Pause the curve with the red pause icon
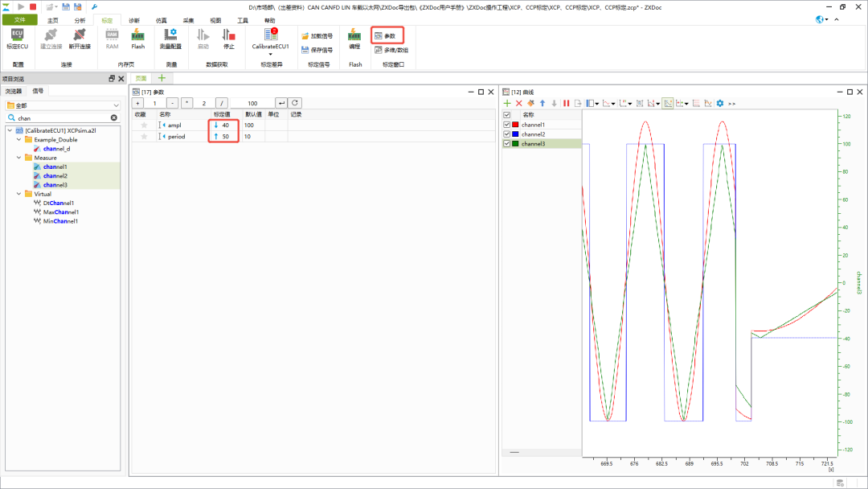The height and width of the screenshot is (489, 868). 567,104
